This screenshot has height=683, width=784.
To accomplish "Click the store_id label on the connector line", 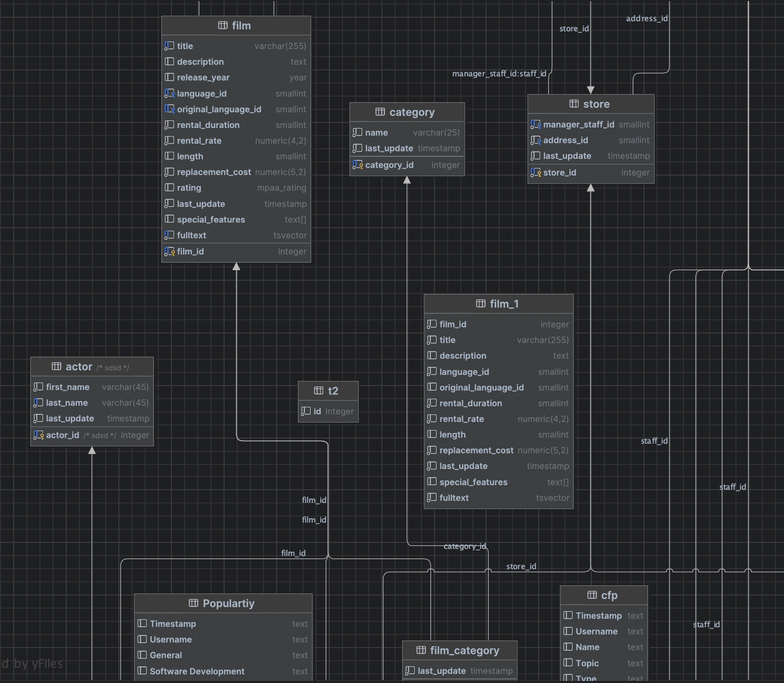I will click(x=521, y=566).
